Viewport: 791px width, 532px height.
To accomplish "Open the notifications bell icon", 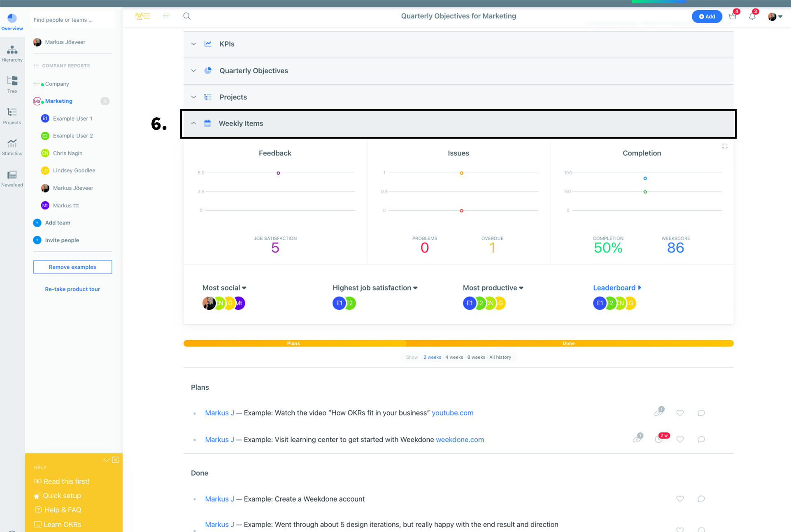I will coord(752,16).
